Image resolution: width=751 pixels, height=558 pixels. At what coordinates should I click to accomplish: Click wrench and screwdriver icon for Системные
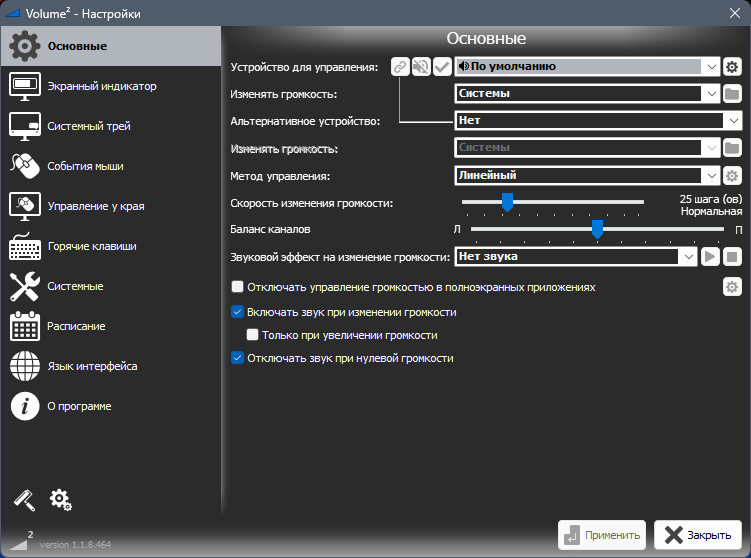tap(25, 286)
